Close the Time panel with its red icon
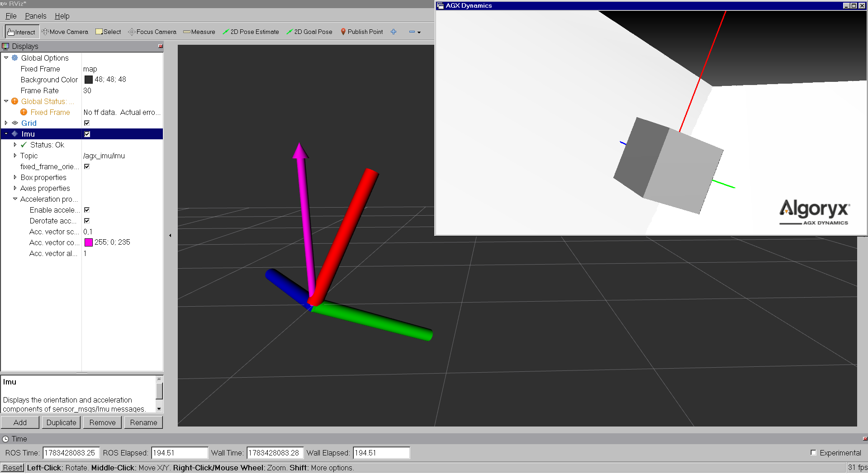The image size is (868, 474). point(865,439)
